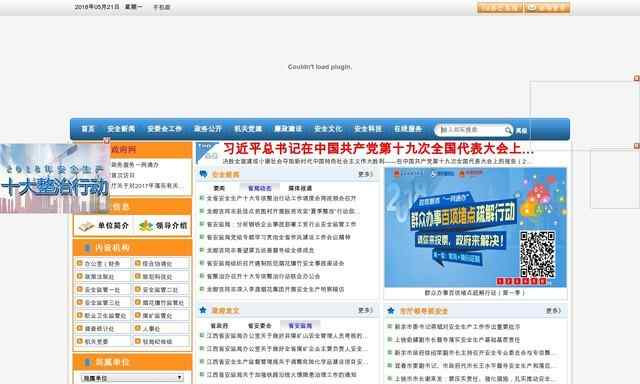
Task: Click the icon beside 烟花爆竹监管处
Action: click(x=138, y=302)
